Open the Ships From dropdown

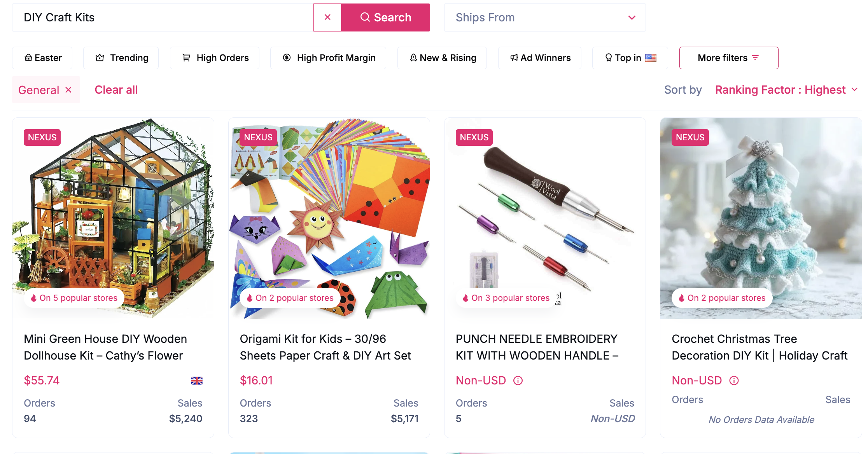544,17
